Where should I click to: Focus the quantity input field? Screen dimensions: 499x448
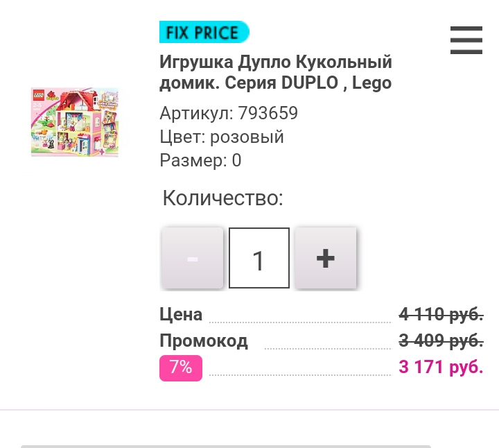tap(259, 259)
